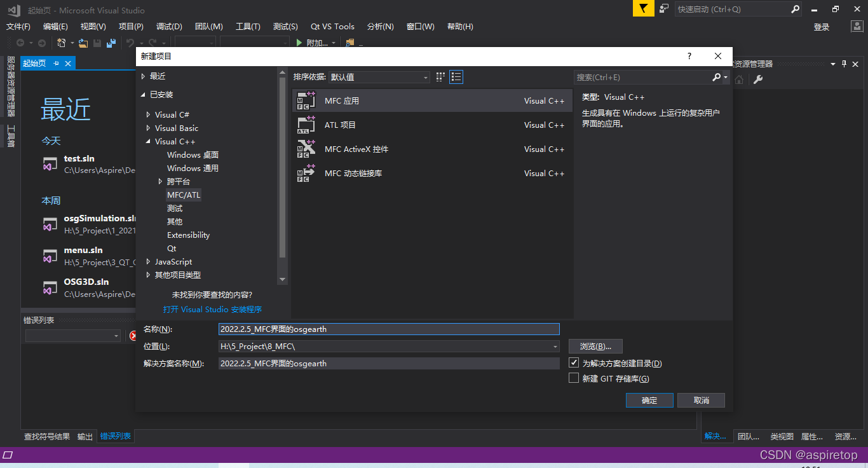Click the auto-hide pin on Solution Explorer

pyautogui.click(x=844, y=64)
